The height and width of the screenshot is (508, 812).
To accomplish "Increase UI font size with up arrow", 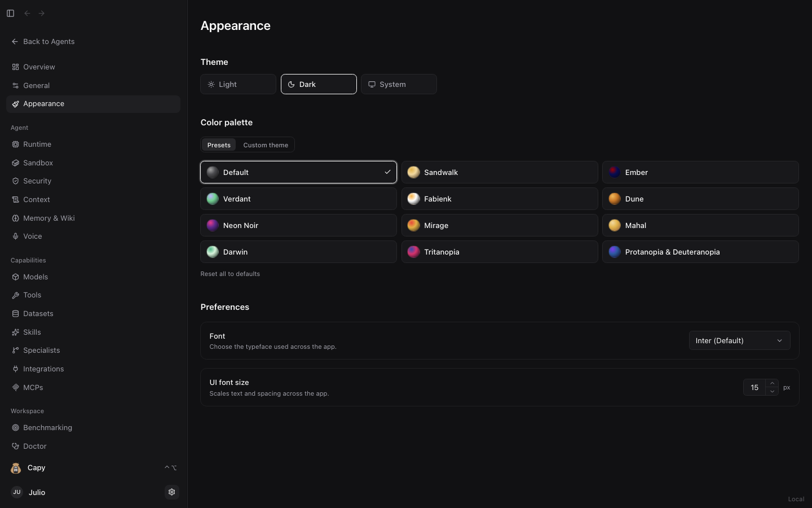I will [772, 383].
